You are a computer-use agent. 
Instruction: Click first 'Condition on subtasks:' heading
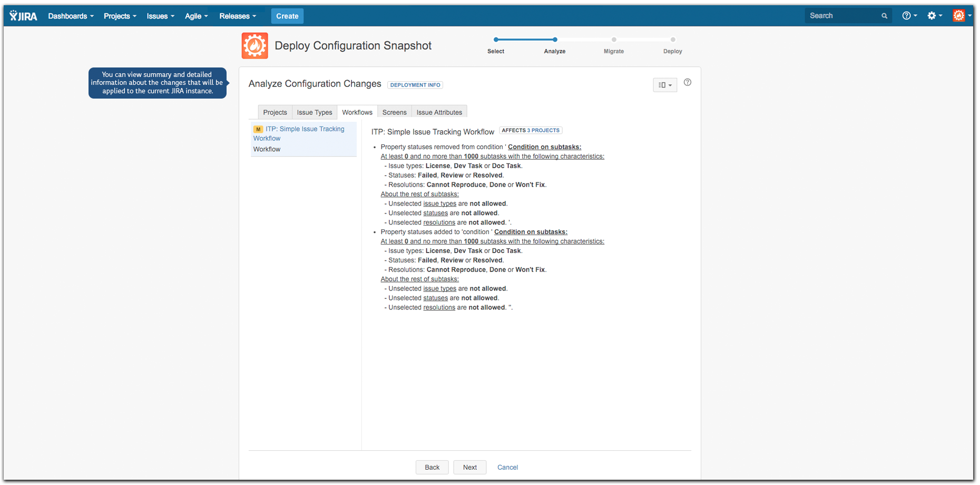click(x=544, y=147)
